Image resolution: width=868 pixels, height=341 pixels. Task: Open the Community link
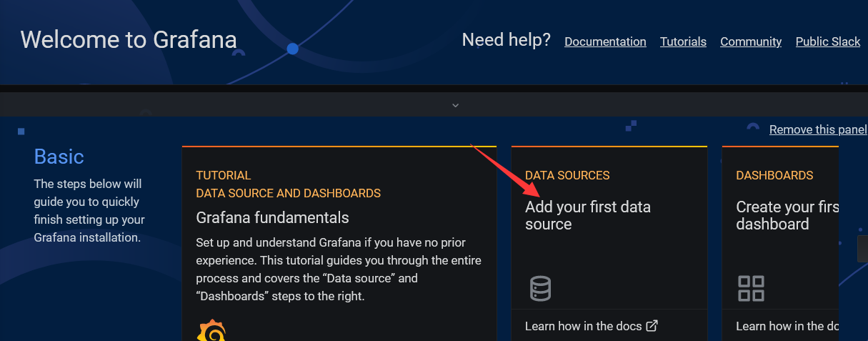click(x=751, y=41)
